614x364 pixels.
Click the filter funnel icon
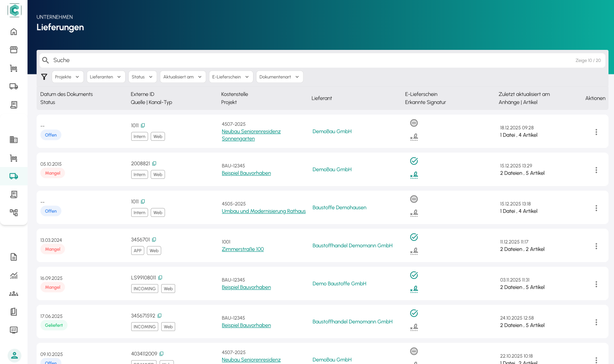[x=44, y=77]
